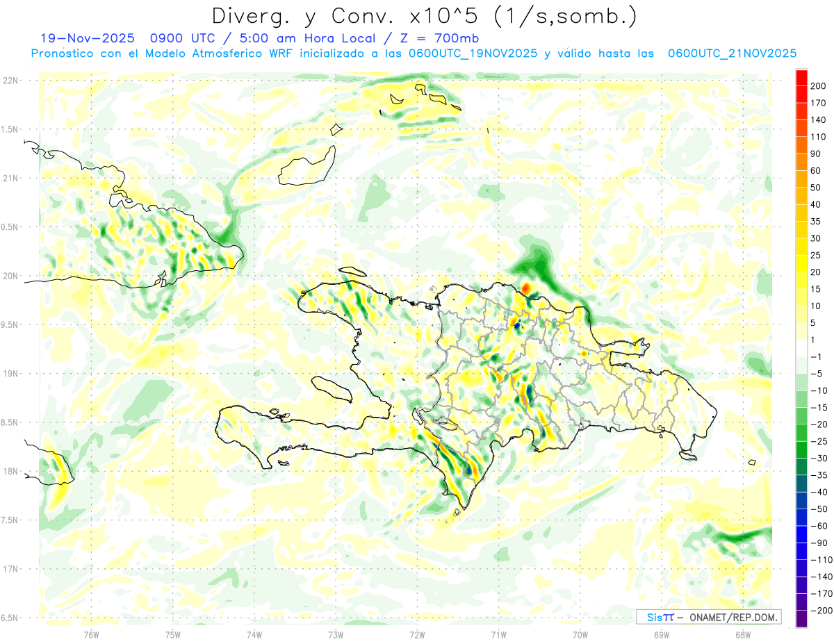Click the positive 200 value on the color scale
The height and width of the screenshot is (644, 834).
pos(819,86)
